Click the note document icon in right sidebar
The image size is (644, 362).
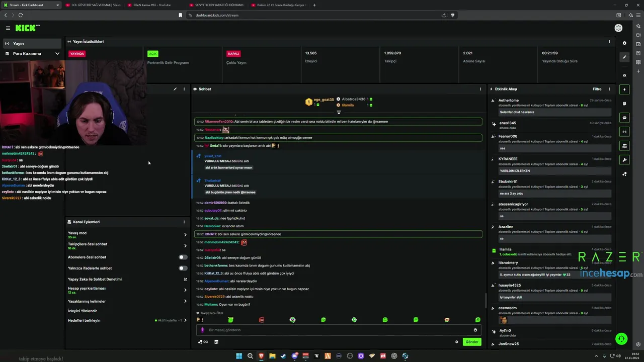[624, 104]
